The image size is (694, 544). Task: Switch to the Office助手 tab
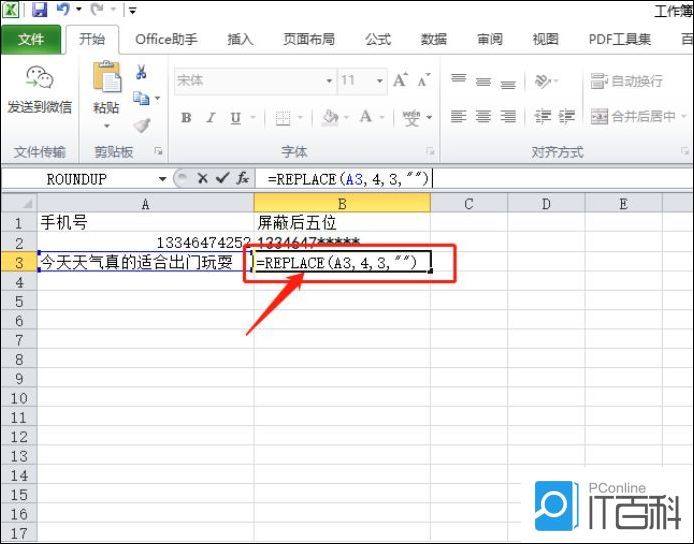pos(166,39)
